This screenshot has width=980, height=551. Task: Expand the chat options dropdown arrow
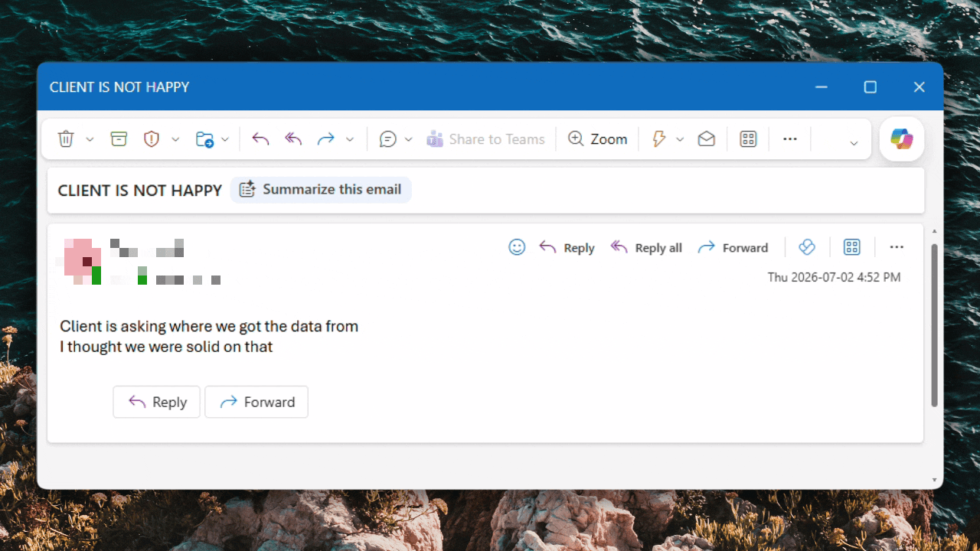[408, 139]
